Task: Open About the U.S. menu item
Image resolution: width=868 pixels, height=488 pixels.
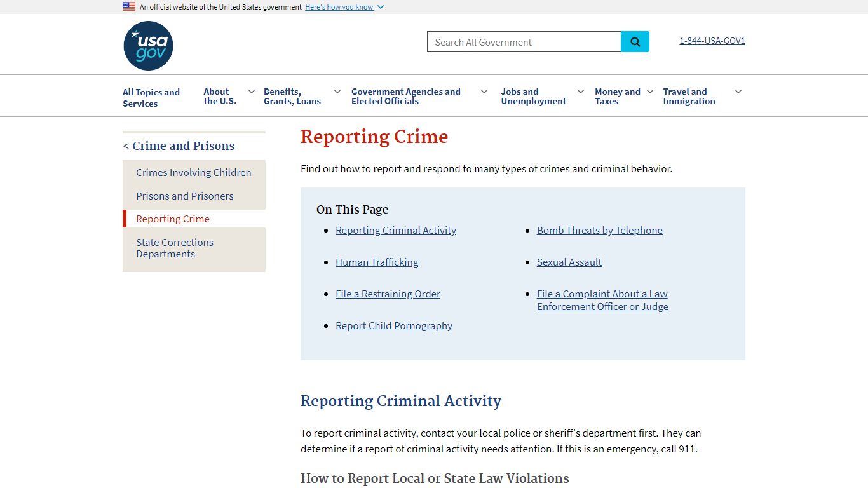Action: tap(220, 96)
